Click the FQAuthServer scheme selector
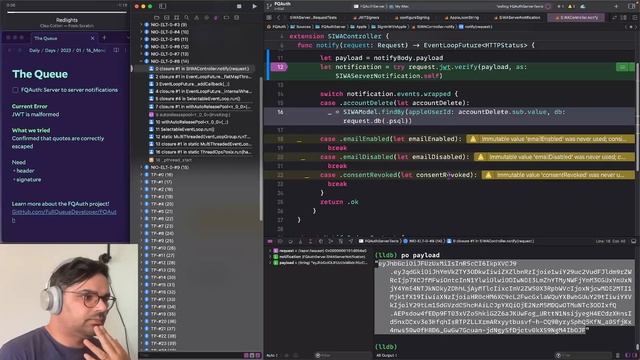 click(369, 7)
